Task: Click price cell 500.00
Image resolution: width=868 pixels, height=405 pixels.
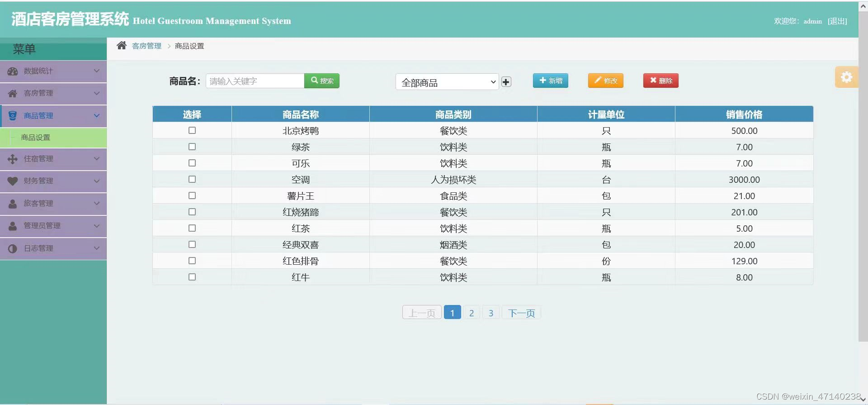Action: pos(744,131)
